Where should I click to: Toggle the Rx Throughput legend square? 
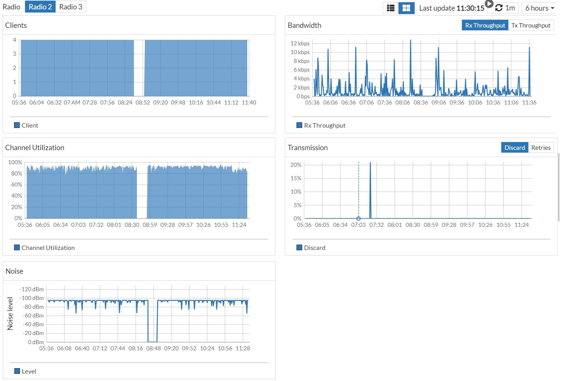pyautogui.click(x=299, y=125)
